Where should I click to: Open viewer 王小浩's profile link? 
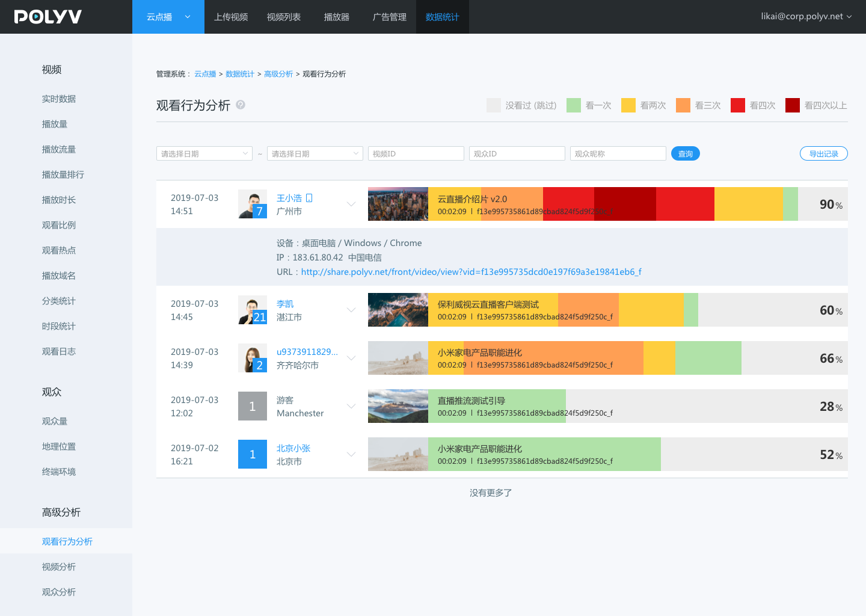[x=289, y=198]
